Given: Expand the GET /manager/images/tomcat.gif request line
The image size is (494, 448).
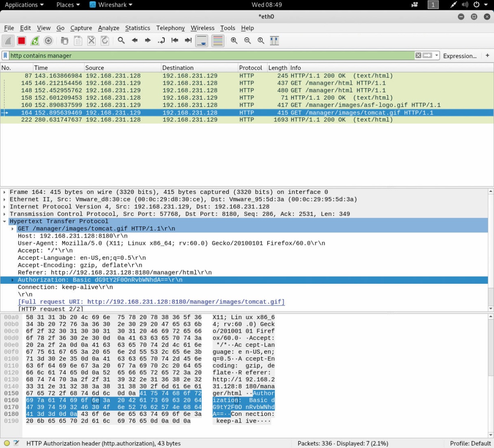Looking at the screenshot, I should [13, 229].
